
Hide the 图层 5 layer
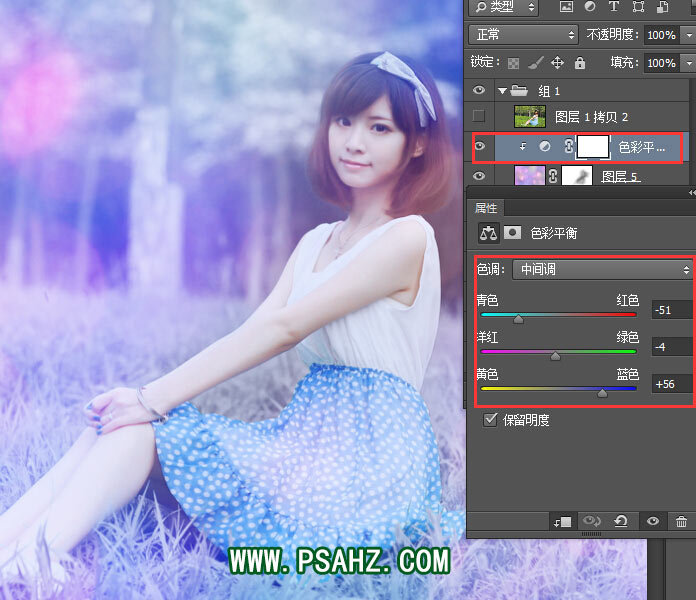coord(479,176)
